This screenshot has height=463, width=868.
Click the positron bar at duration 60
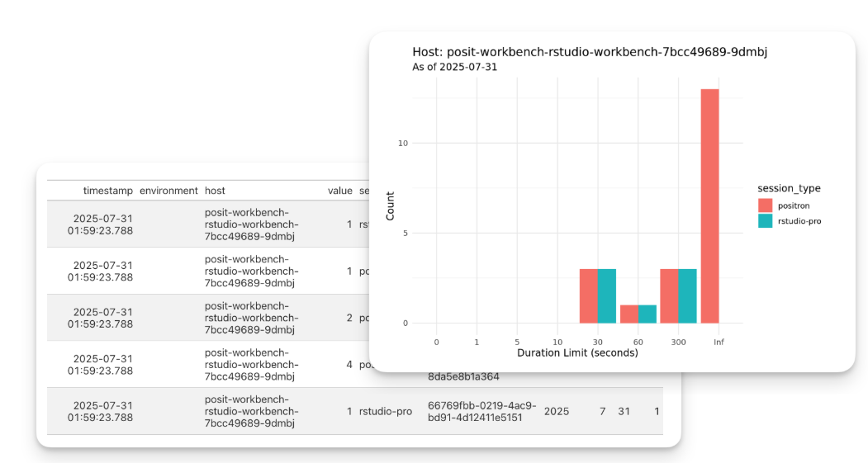click(x=628, y=314)
